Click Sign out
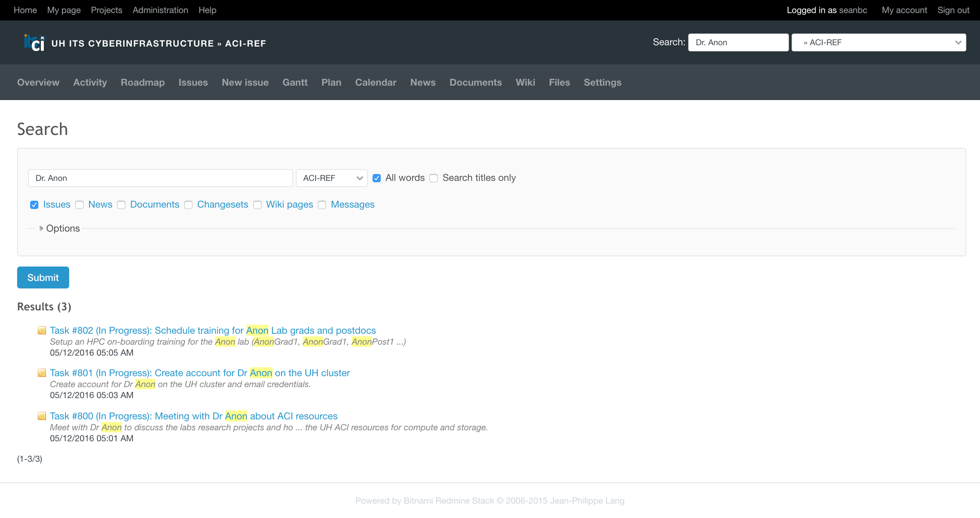 coord(953,10)
